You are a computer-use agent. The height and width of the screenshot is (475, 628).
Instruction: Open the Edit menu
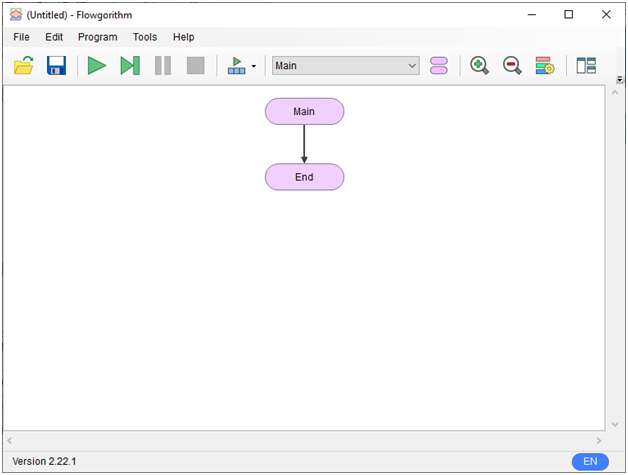click(54, 37)
